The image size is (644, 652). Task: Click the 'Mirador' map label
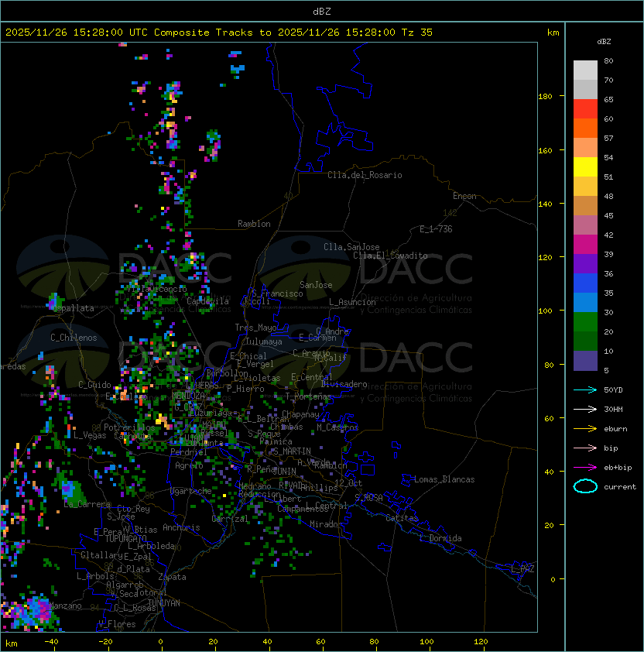(x=326, y=524)
